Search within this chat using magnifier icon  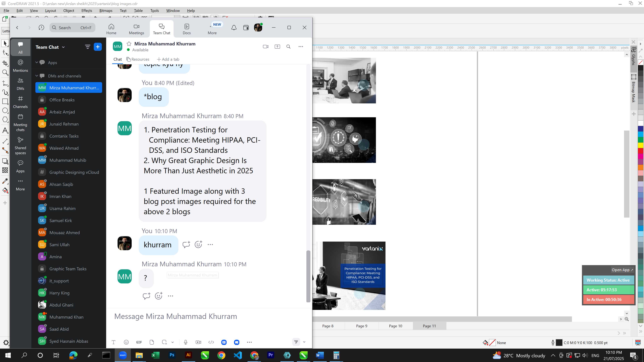pos(288,46)
